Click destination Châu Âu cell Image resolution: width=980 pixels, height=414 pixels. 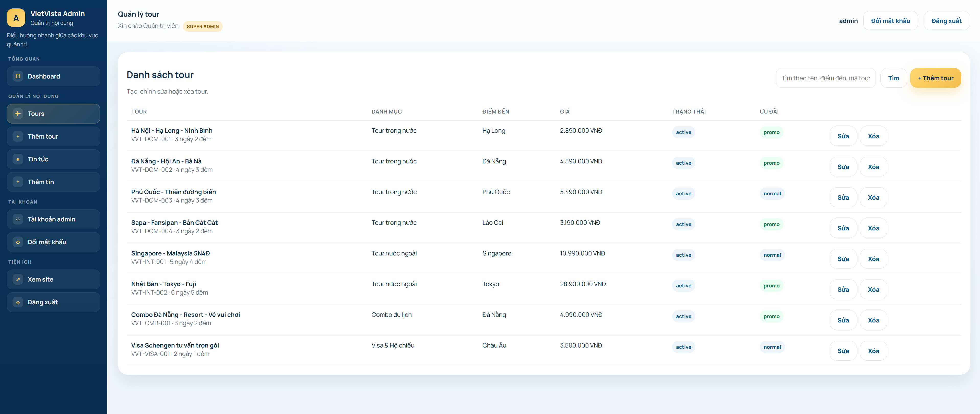[494, 345]
